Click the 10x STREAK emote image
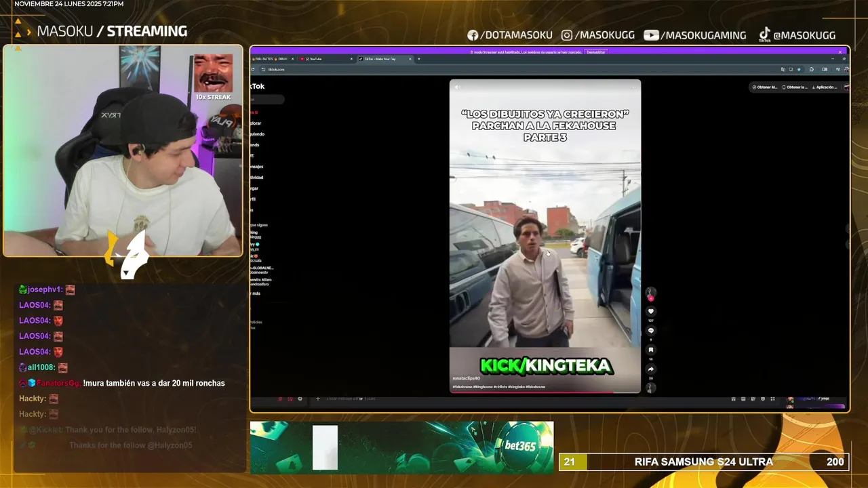This screenshot has width=868, height=488. click(213, 73)
